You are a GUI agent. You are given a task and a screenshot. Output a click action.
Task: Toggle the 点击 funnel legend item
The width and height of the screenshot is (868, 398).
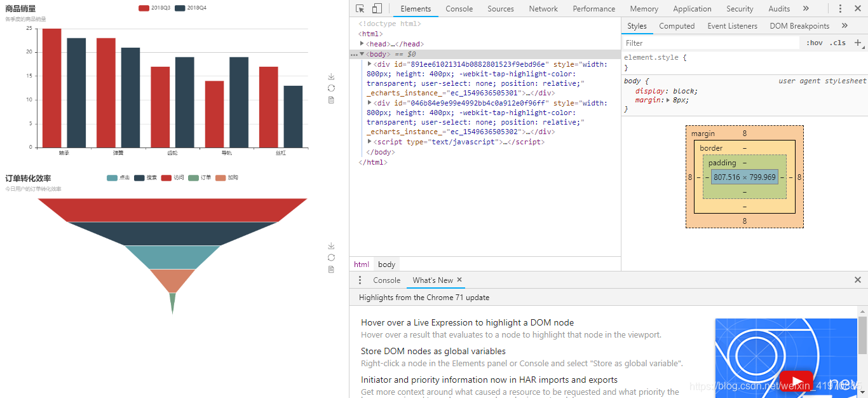(x=118, y=177)
